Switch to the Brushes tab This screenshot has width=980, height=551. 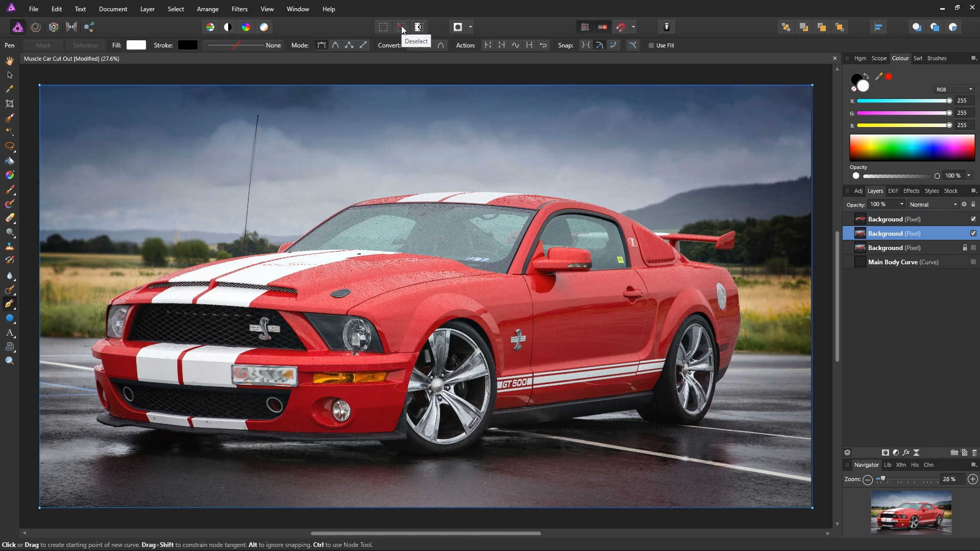(937, 58)
